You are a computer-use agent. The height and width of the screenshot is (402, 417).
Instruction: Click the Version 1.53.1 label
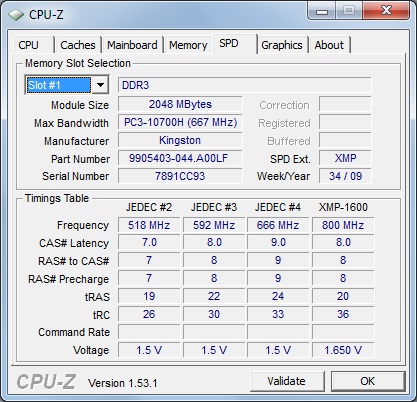[x=123, y=383]
